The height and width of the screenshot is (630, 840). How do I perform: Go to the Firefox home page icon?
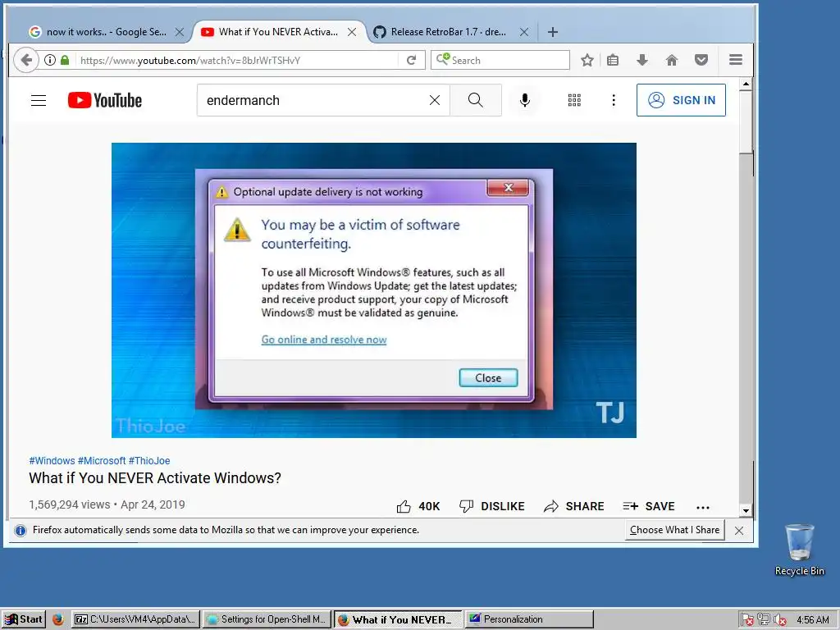click(672, 60)
